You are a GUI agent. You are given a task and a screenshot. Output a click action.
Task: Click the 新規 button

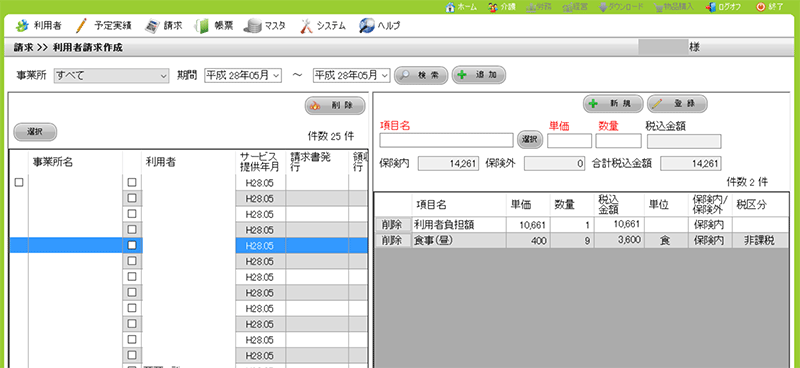point(614,104)
